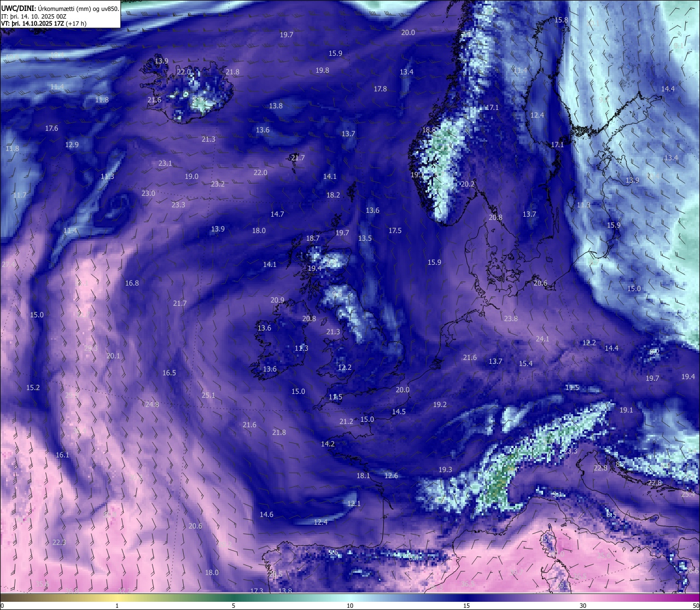The height and width of the screenshot is (610, 700).
Task: Select the VT 14.10.2025 17Z (+17 h) line
Action: [x=44, y=23]
